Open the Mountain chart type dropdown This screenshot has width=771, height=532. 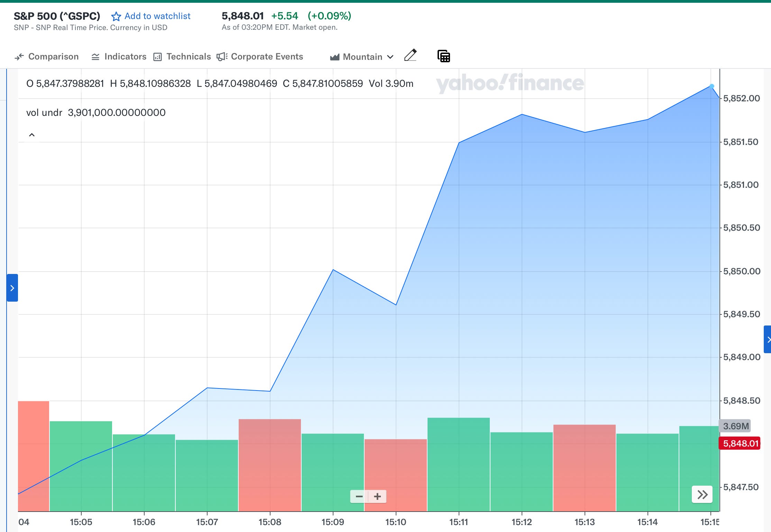(x=362, y=57)
